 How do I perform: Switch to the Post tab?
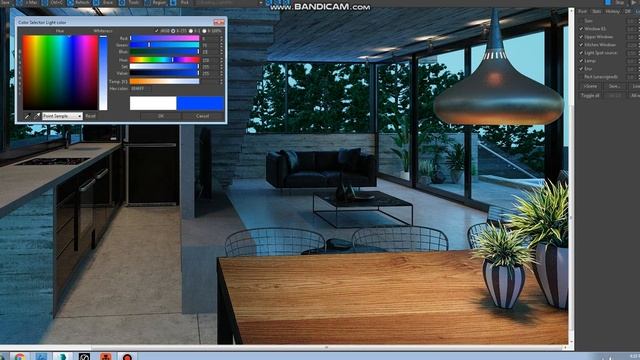point(582,11)
